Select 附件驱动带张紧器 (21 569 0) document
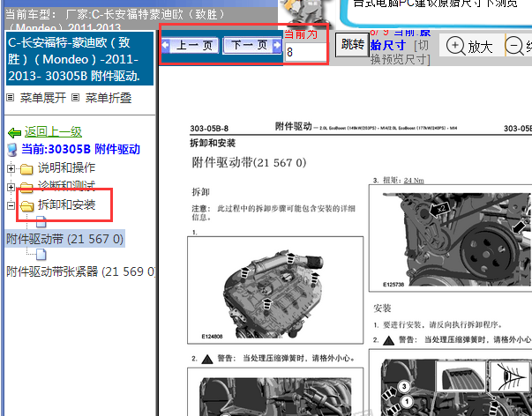Image resolution: width=532 pixels, height=416 pixels. coord(81,271)
